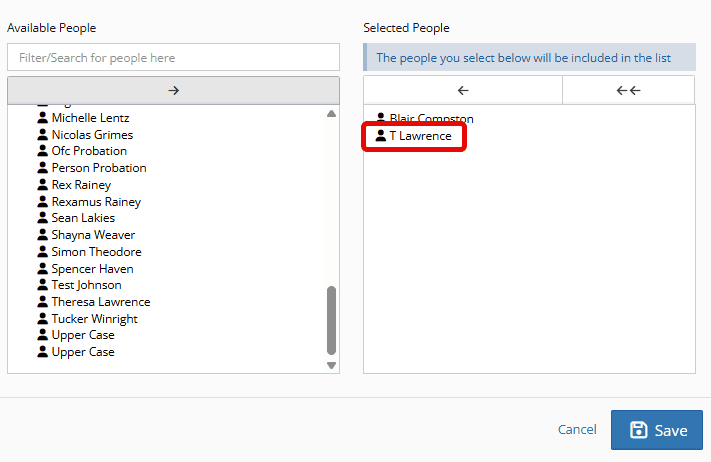Click the person icon next to Blair Compston
This screenshot has height=462, width=711.
380,118
